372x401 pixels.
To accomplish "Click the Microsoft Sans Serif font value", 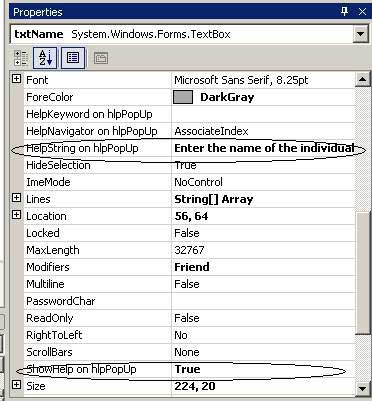I will point(241,80).
